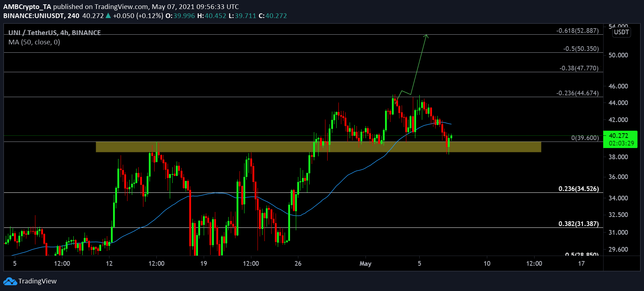644x291 pixels.
Task: Click the 46.000 price axis tick
Action: coord(618,86)
